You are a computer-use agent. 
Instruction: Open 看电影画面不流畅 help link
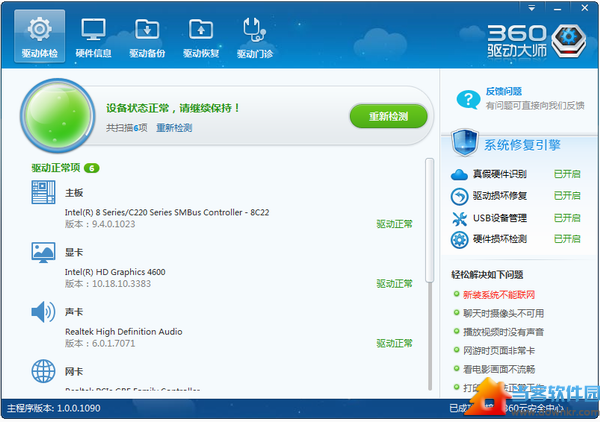coord(499,370)
